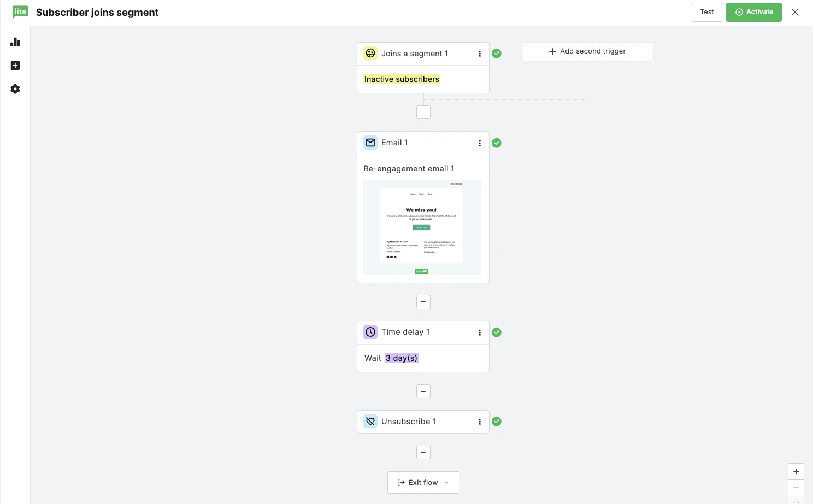Select the Time delay clock icon

370,332
